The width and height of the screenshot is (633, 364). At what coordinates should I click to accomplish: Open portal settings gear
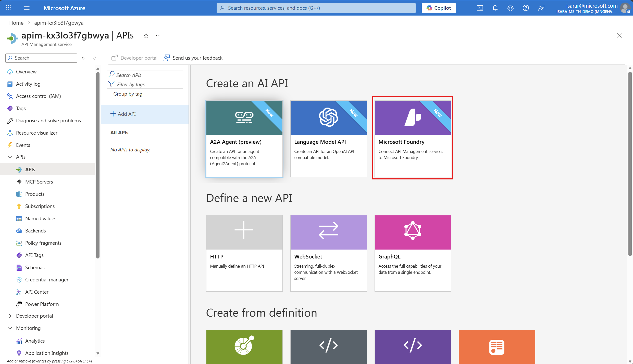510,8
